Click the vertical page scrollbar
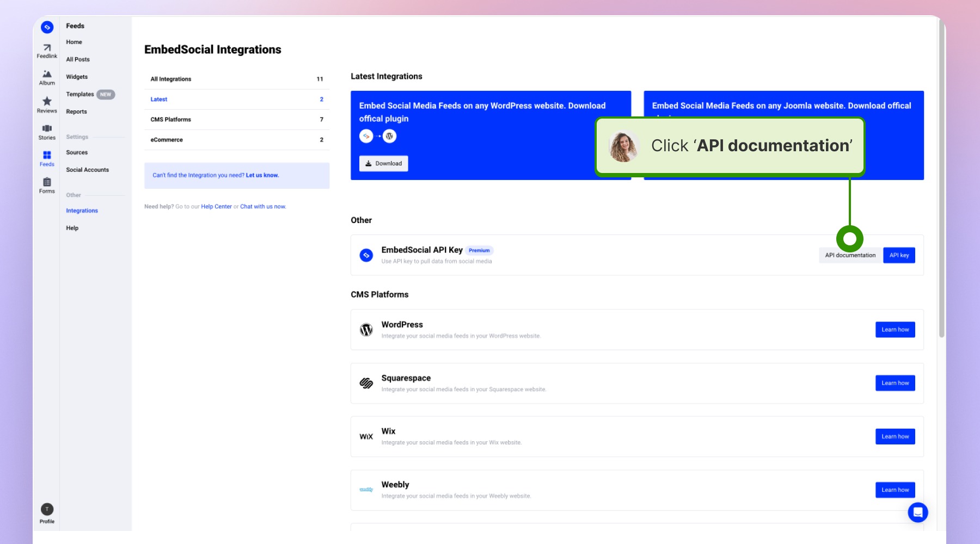980x544 pixels. 941,180
